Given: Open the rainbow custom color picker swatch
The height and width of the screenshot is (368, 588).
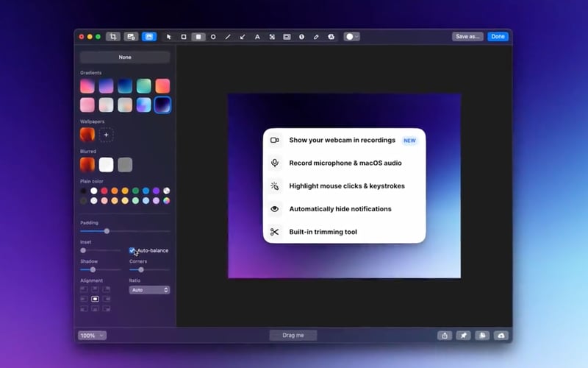Looking at the screenshot, I should coord(167,200).
